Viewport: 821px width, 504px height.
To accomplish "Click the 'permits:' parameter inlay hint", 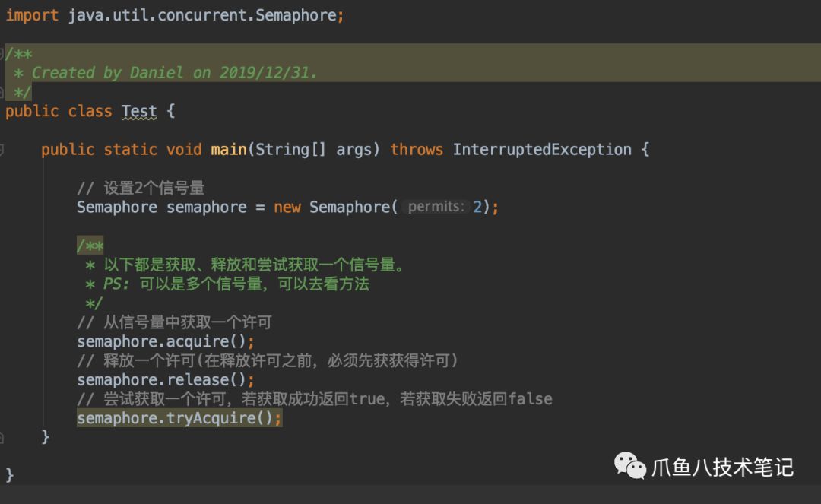I will [x=434, y=207].
